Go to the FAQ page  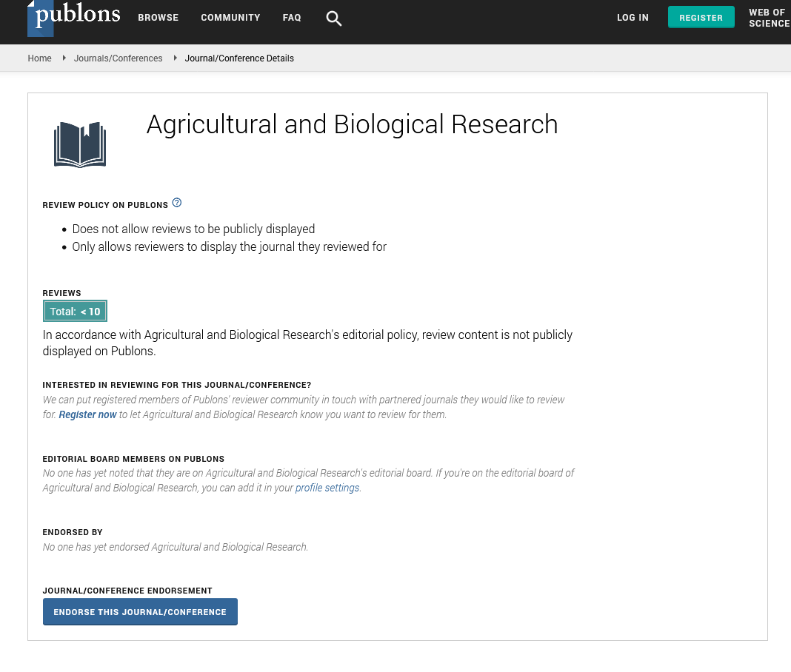(292, 18)
